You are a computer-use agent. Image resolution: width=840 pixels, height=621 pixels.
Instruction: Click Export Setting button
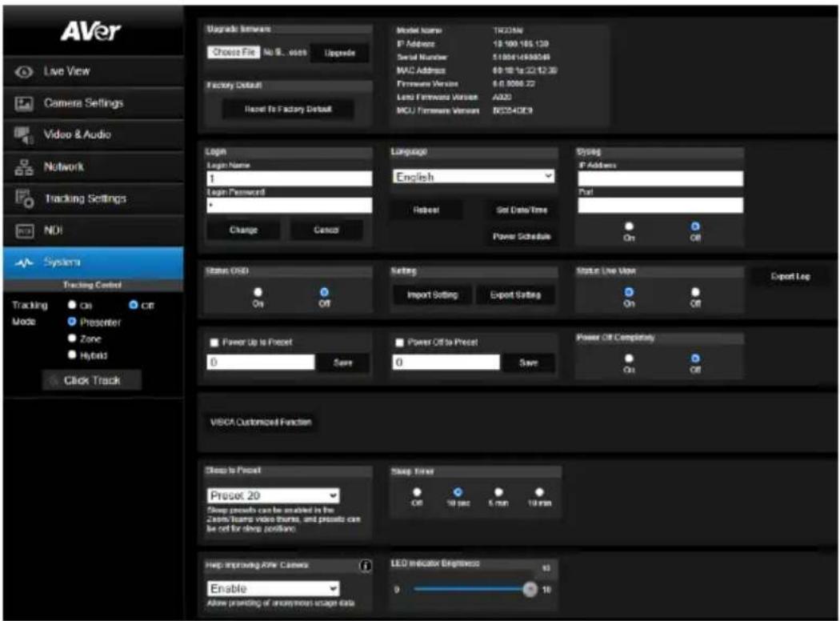515,294
